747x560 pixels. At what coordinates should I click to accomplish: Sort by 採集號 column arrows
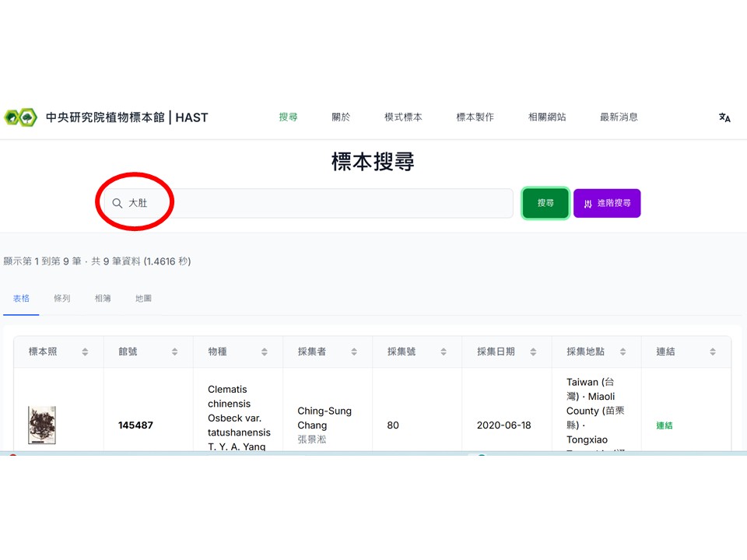point(444,352)
